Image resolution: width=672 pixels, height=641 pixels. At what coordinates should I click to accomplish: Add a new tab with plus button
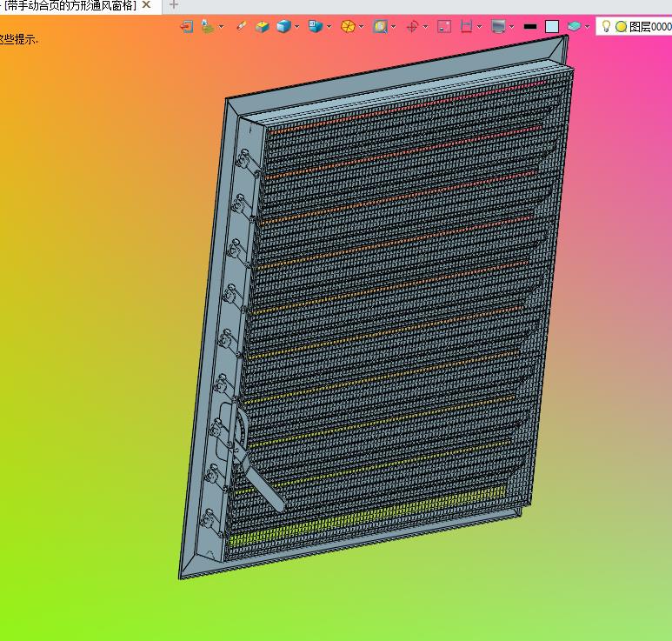pyautogui.click(x=174, y=4)
